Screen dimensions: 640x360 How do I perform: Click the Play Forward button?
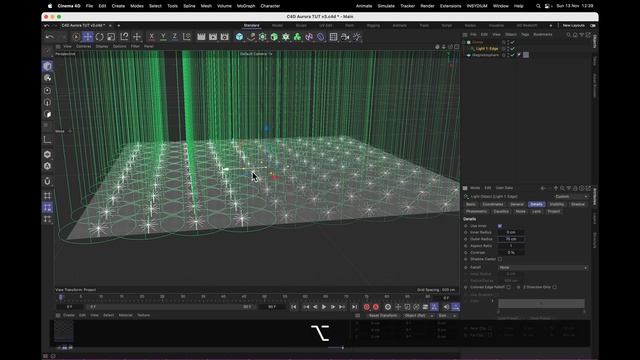pos(324,307)
